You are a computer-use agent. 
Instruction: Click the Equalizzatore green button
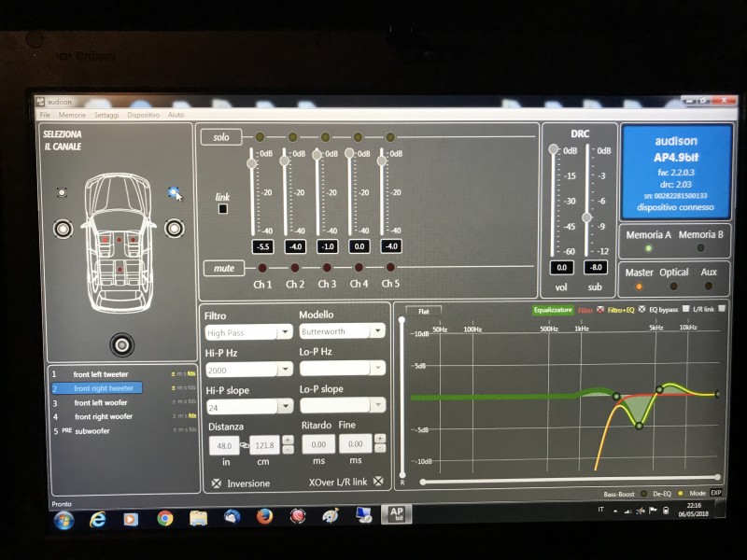[553, 310]
